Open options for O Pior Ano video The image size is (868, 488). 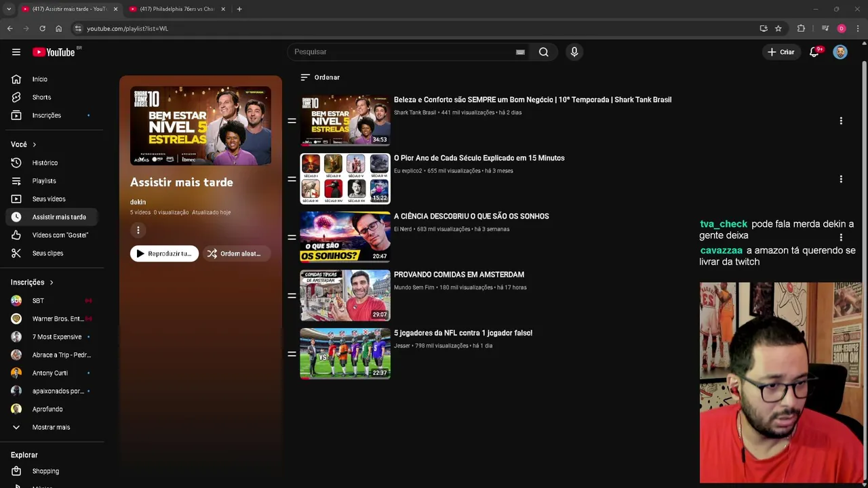[841, 179]
